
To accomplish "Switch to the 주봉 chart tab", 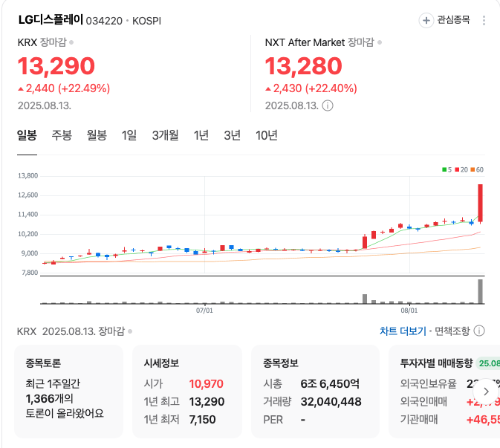I will point(62,135).
